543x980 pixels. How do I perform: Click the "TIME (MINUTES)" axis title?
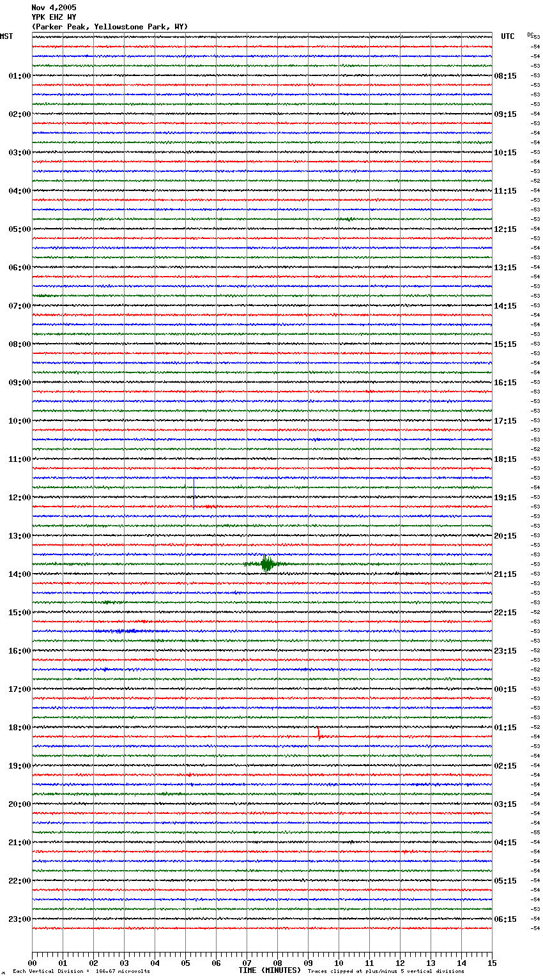point(270,970)
